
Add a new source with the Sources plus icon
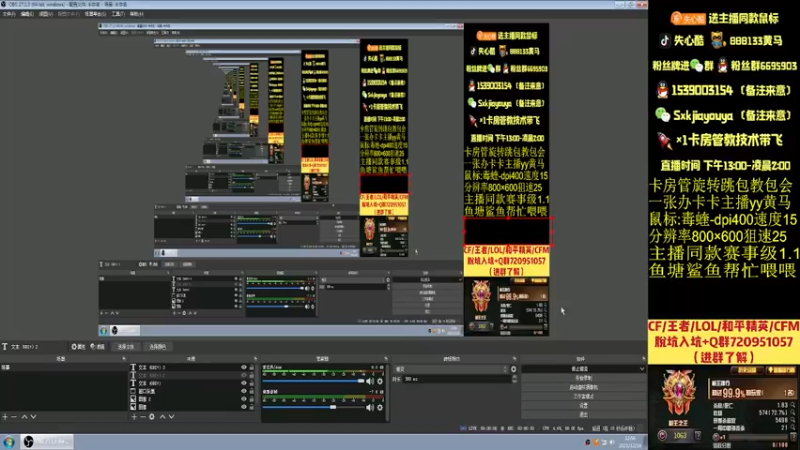pos(134,417)
